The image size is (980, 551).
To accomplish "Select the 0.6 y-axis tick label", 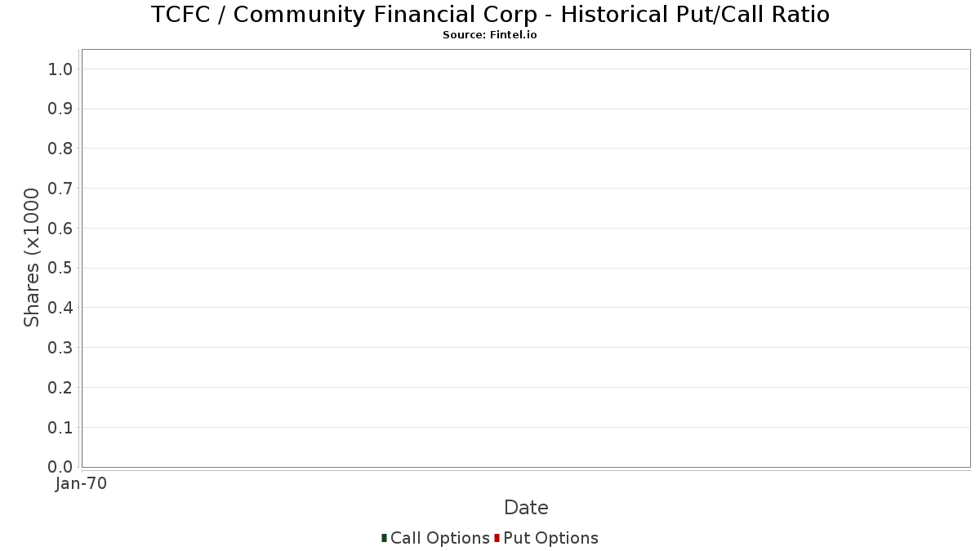I will pos(60,229).
